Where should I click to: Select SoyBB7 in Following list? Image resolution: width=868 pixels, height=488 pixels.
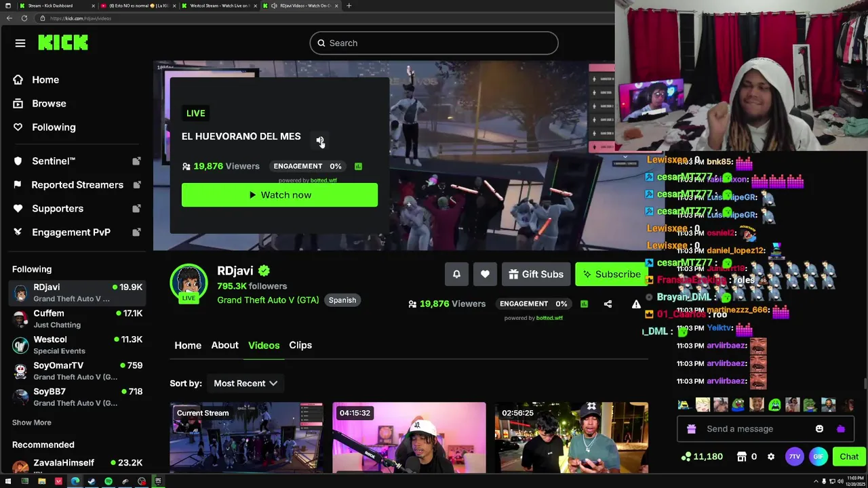tap(77, 397)
